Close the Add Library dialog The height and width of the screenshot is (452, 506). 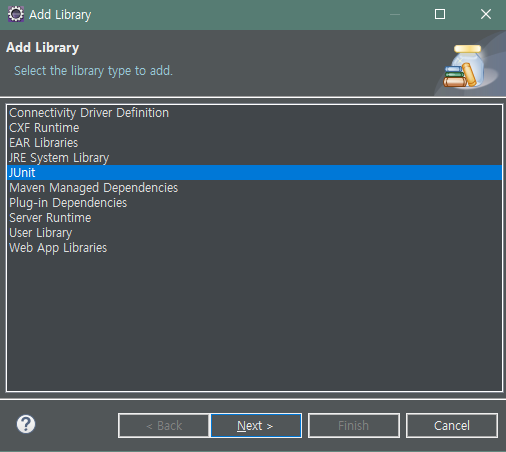tap(486, 14)
